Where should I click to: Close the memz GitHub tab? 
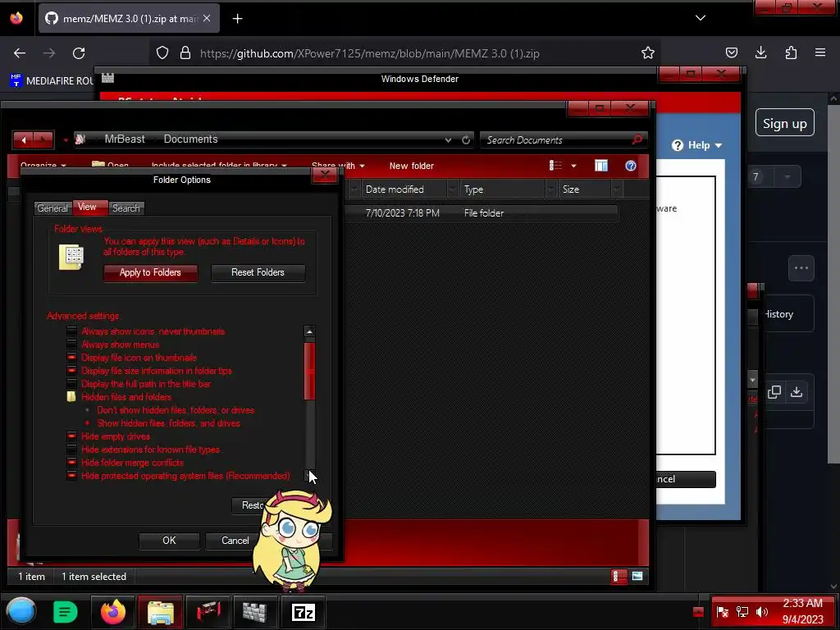click(x=207, y=18)
